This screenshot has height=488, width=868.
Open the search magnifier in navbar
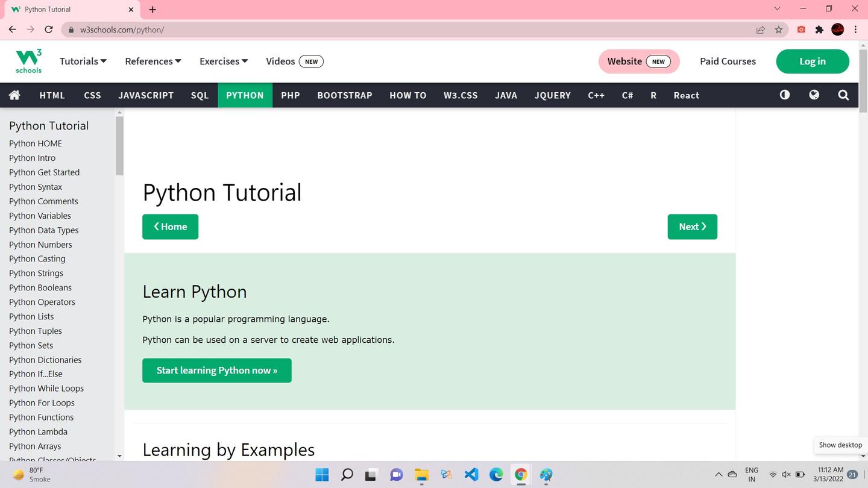pos(843,95)
